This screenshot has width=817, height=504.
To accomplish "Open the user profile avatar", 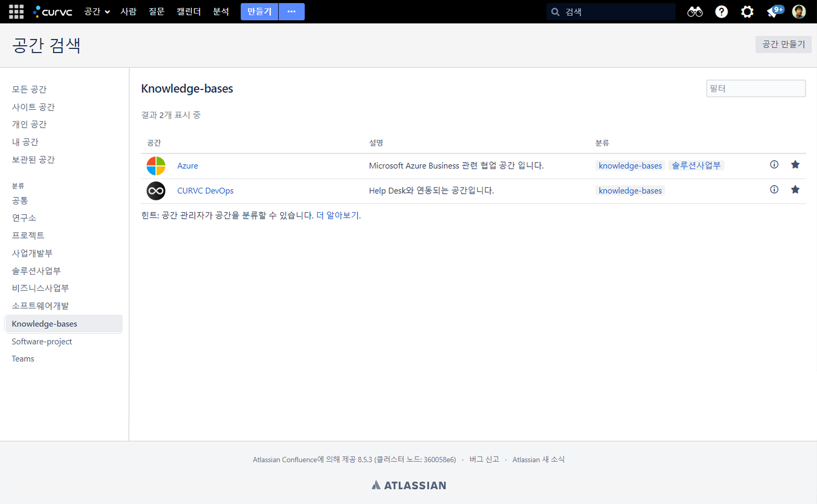I will [798, 12].
